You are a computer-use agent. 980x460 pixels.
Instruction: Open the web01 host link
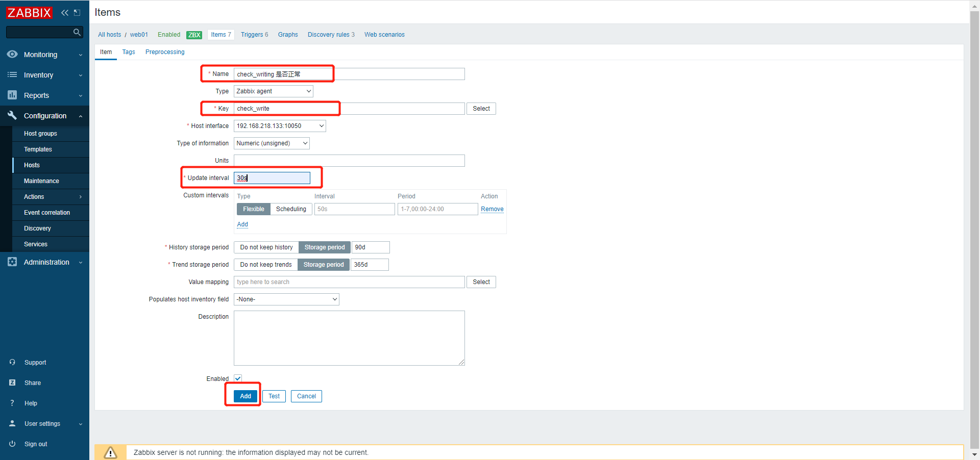click(x=139, y=35)
